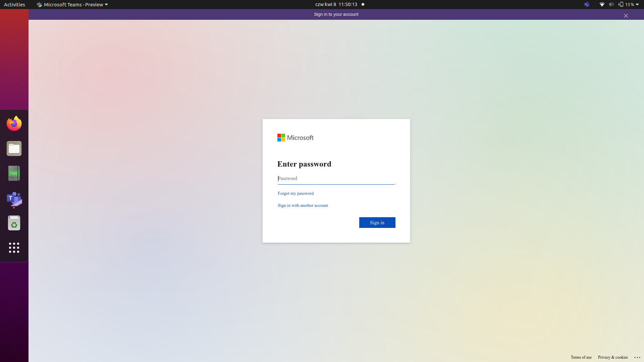Viewport: 644px width, 362px height.
Task: Open the Wi-Fi network indicator
Action: tap(602, 4)
